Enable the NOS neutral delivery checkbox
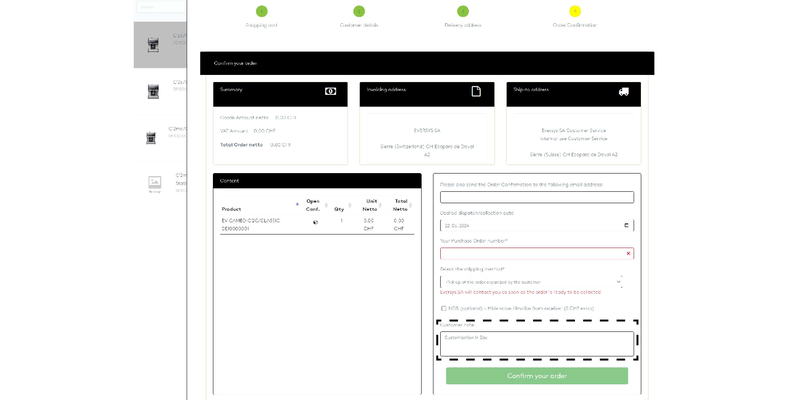The width and height of the screenshot is (800, 400). point(444,308)
